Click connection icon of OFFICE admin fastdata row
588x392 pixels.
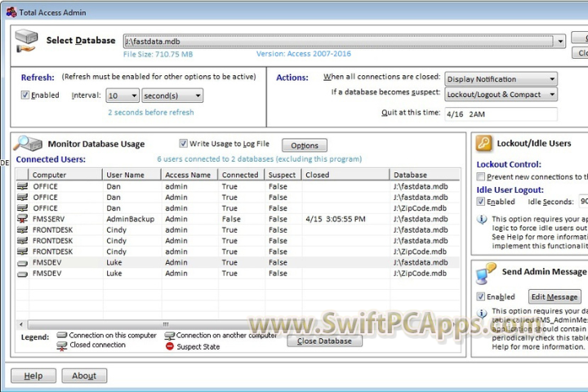[x=23, y=186]
